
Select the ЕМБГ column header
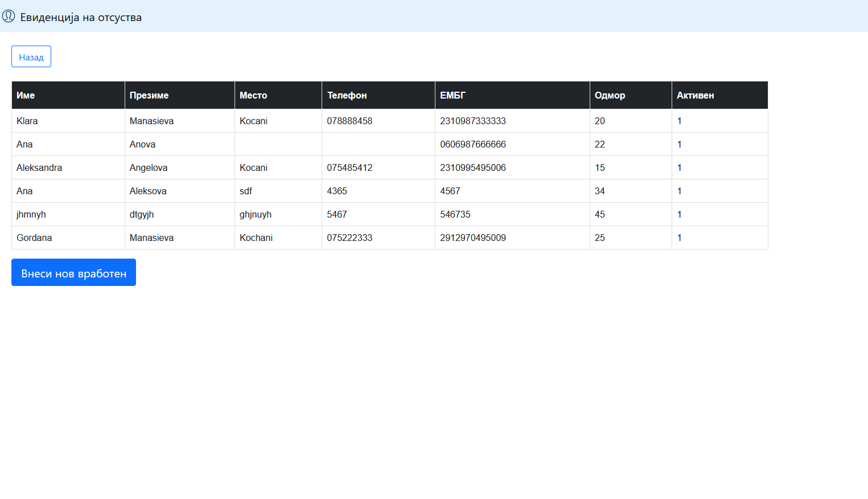point(452,96)
